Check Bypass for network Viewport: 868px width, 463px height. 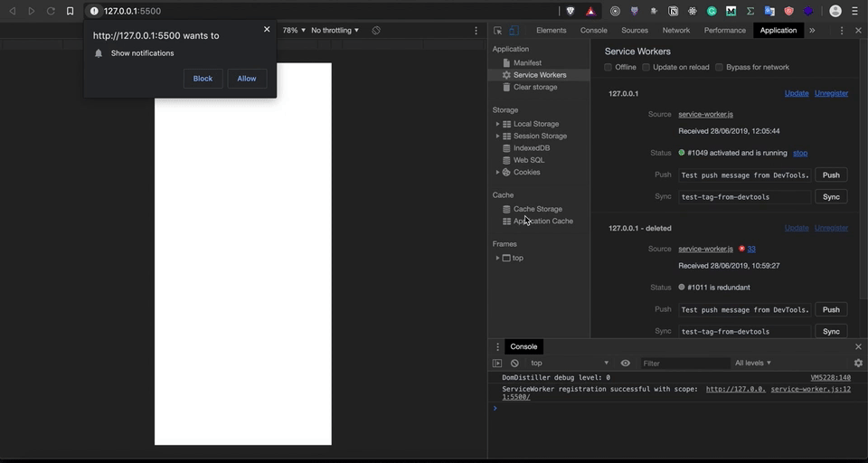(x=719, y=67)
